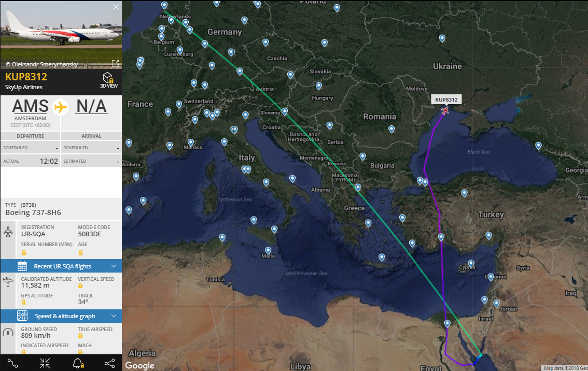Click the center-on-aircraft icon in bottom bar

[45, 363]
